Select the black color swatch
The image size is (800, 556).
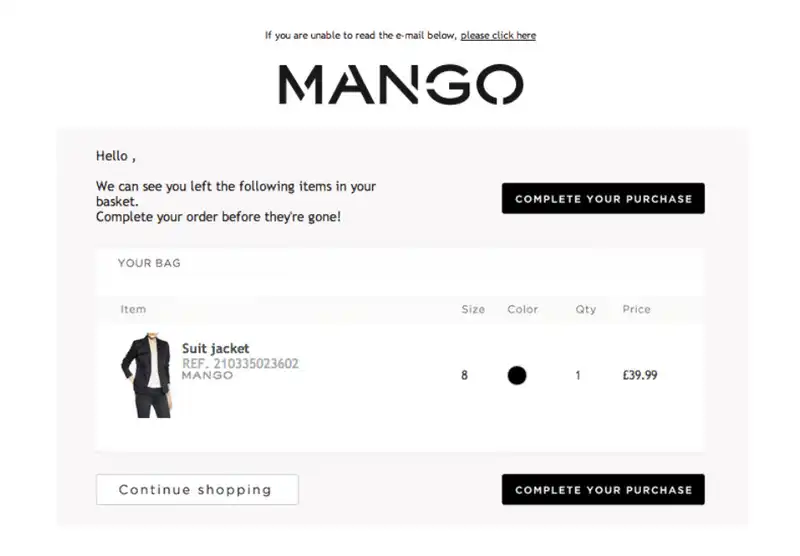[x=517, y=375]
